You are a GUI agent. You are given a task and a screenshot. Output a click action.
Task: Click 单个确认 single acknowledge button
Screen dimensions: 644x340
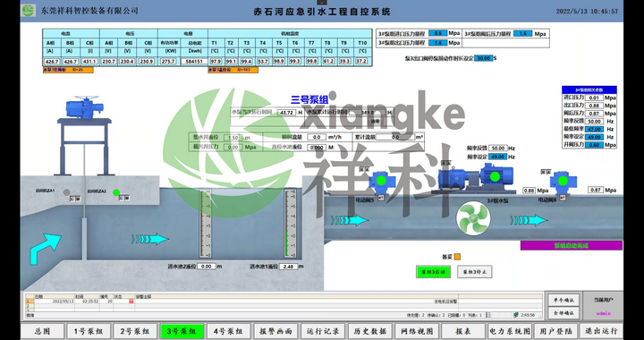(563, 300)
